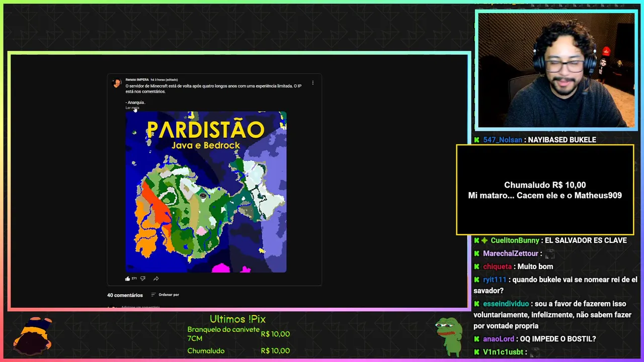Click the donation message 'Mi mataro... Cacem ele e o Matheus909'

pos(545,196)
